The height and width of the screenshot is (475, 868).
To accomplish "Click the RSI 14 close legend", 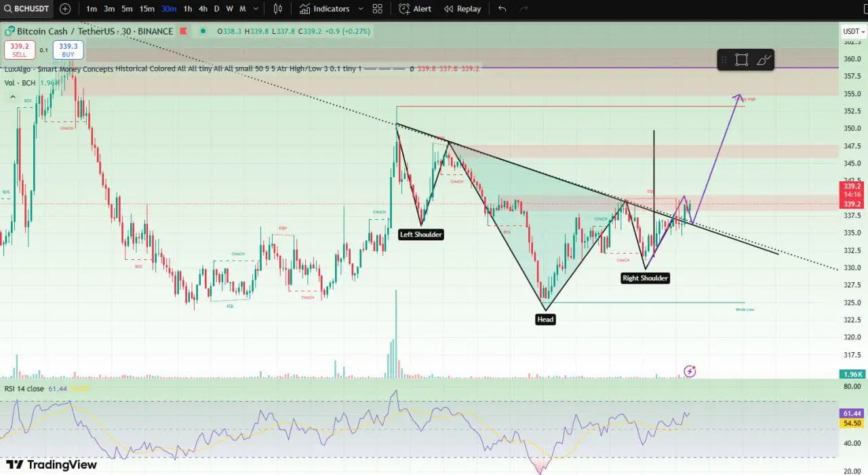I will [x=24, y=389].
